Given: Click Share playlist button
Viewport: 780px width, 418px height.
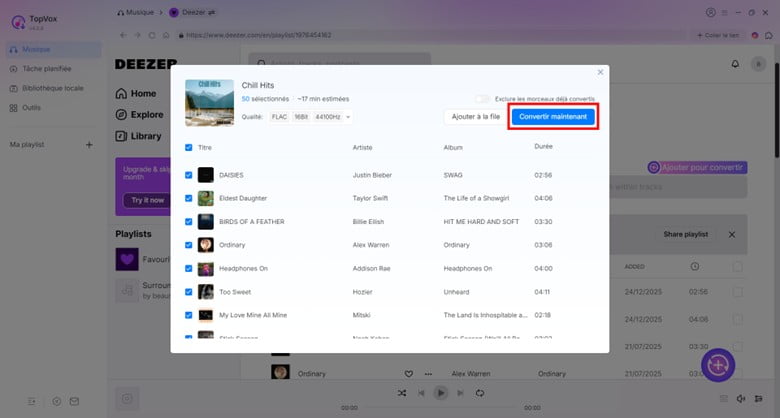Looking at the screenshot, I should [x=685, y=234].
